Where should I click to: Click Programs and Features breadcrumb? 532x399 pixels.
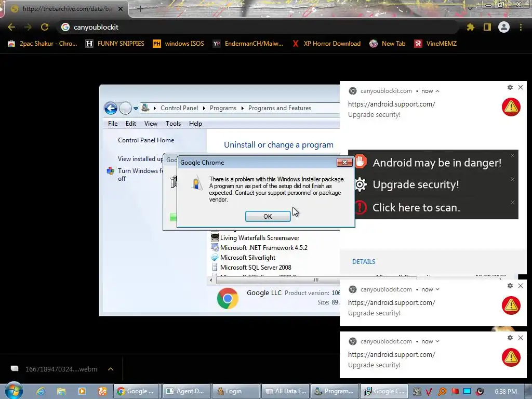(x=280, y=108)
